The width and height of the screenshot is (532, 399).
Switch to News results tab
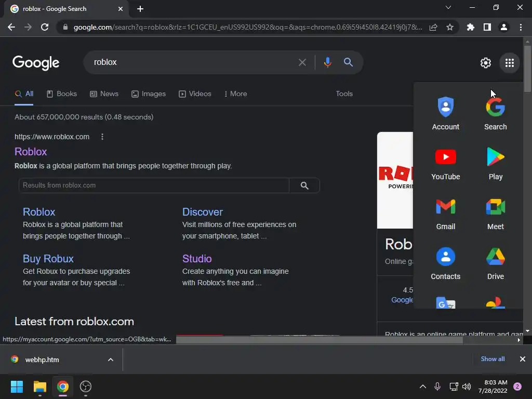pos(104,94)
